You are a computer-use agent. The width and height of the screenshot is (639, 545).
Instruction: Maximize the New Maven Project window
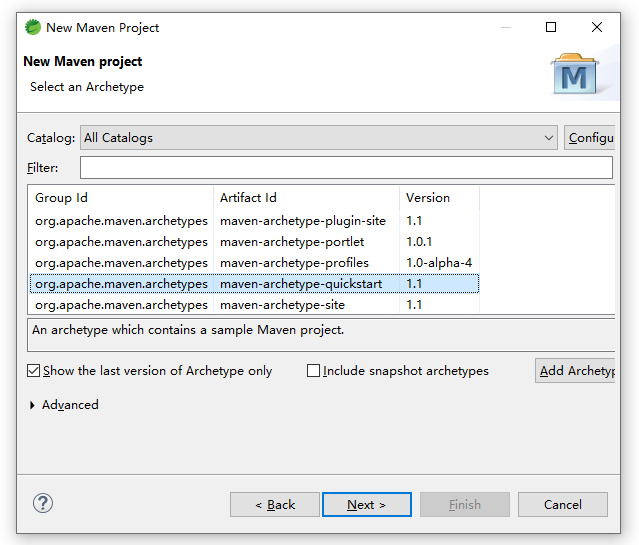(x=551, y=27)
